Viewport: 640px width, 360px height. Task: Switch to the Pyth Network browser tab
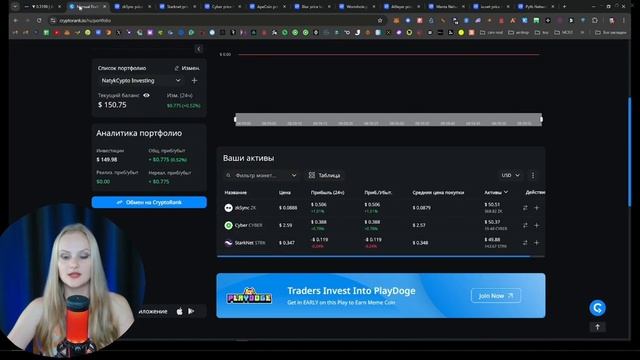point(536,7)
